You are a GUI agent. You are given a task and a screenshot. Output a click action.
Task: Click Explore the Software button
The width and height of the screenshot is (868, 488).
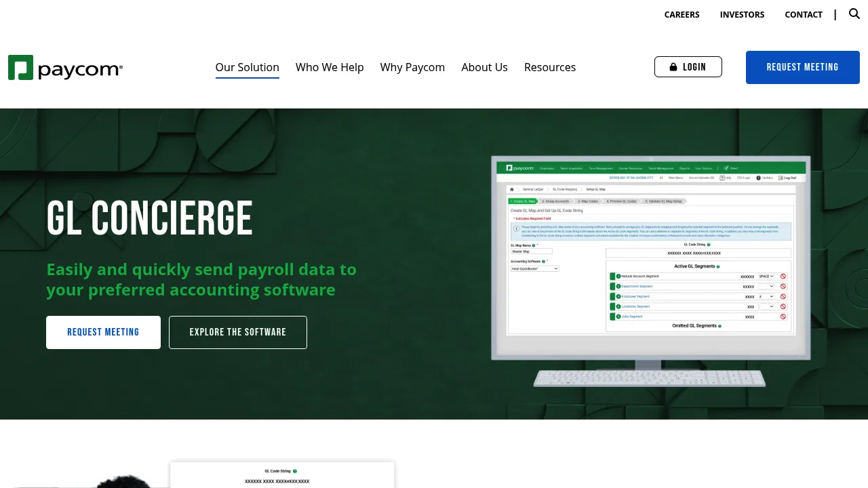tap(238, 332)
